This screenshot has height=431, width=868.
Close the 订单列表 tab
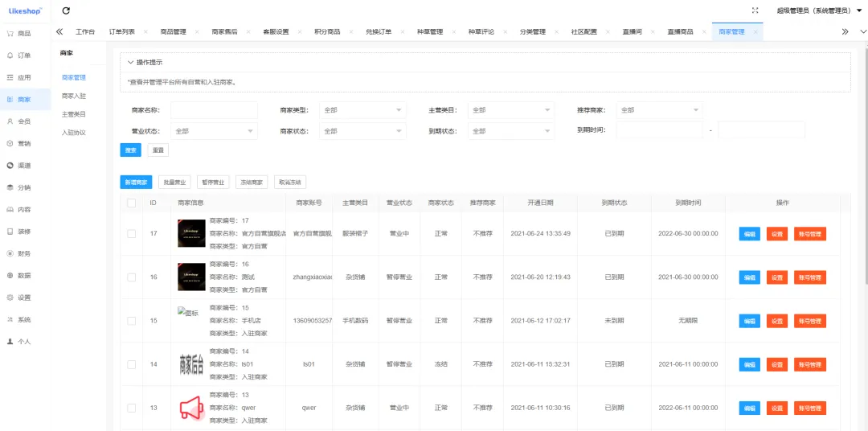point(145,31)
